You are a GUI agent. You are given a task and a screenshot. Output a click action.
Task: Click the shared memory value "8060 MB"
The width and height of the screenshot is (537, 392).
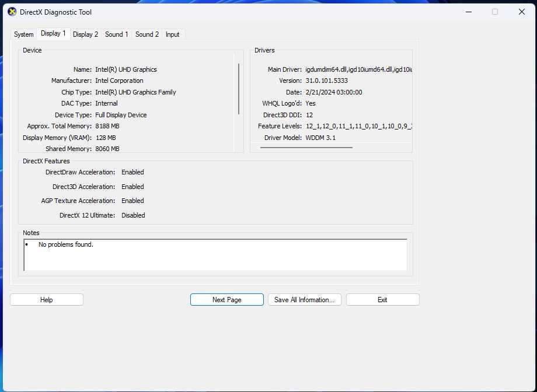coord(107,149)
